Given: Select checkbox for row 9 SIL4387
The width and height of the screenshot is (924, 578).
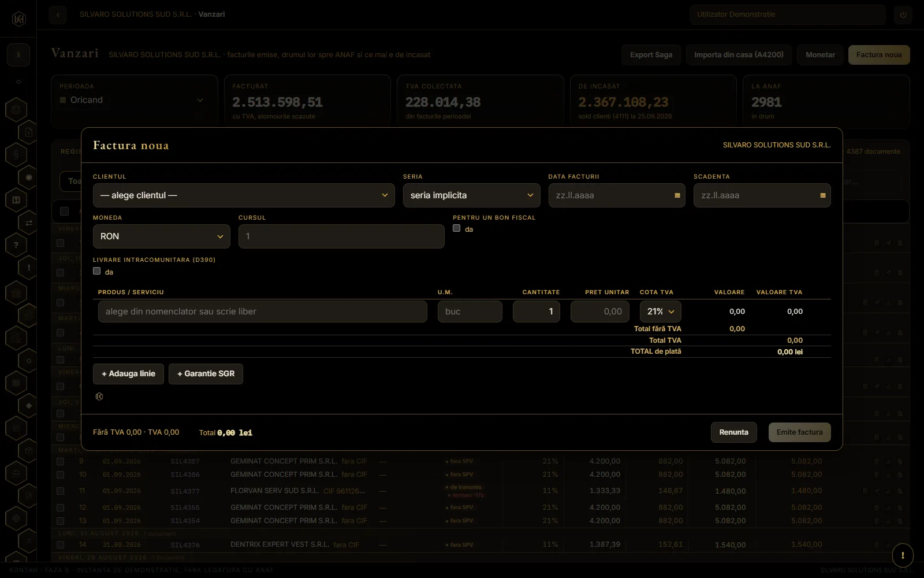Looking at the screenshot, I should [x=61, y=461].
